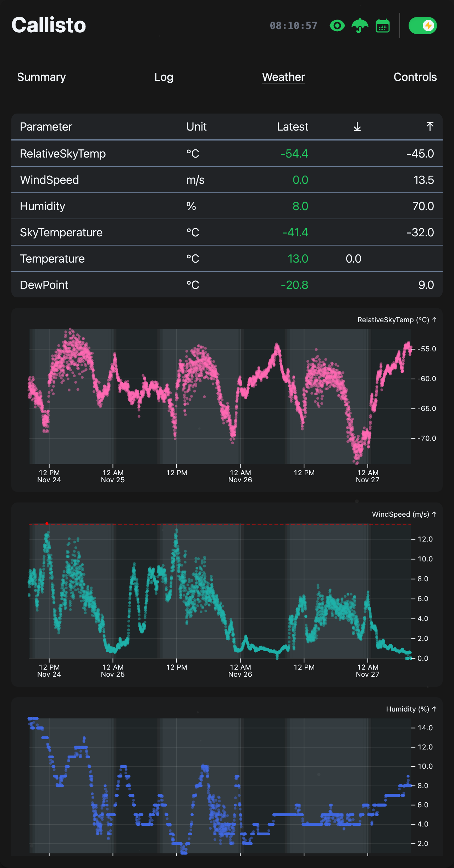Click the green eye status icon

(x=337, y=26)
